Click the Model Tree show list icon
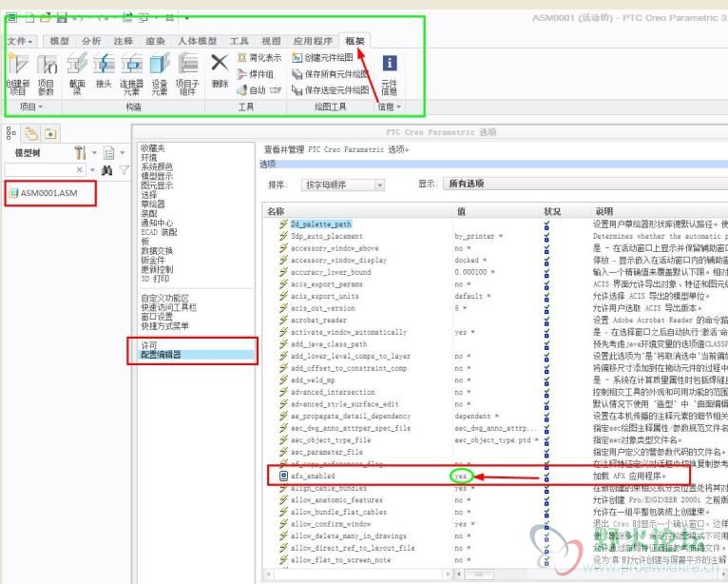This screenshot has height=584, width=728. [109, 152]
